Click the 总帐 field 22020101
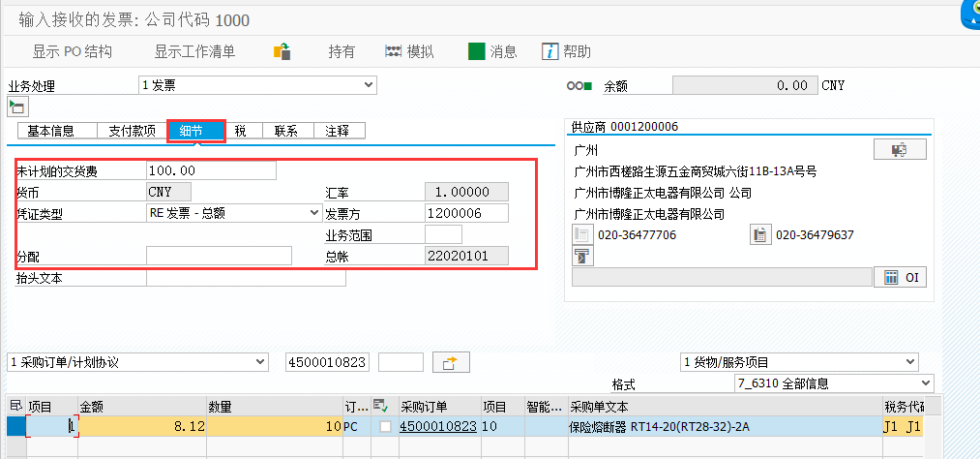 tap(466, 256)
